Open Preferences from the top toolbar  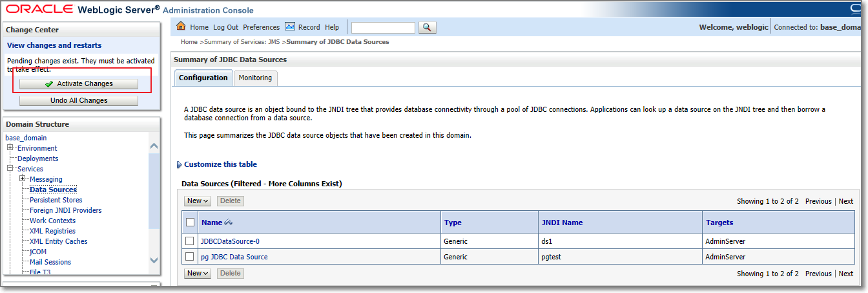261,27
